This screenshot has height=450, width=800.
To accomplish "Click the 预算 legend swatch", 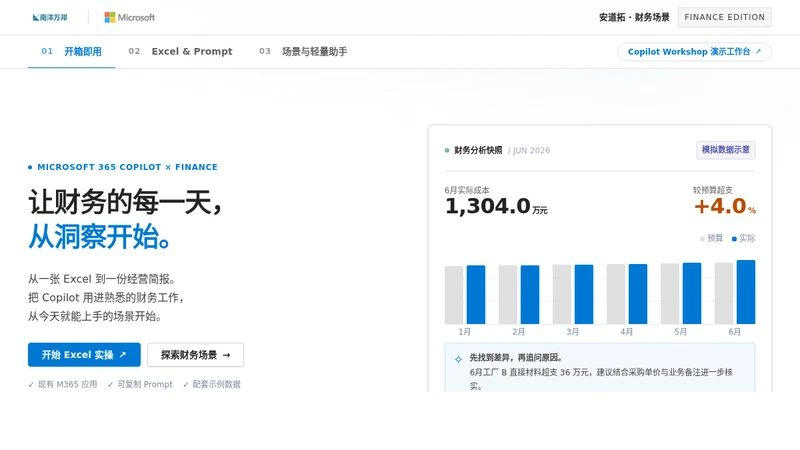I will (x=702, y=238).
